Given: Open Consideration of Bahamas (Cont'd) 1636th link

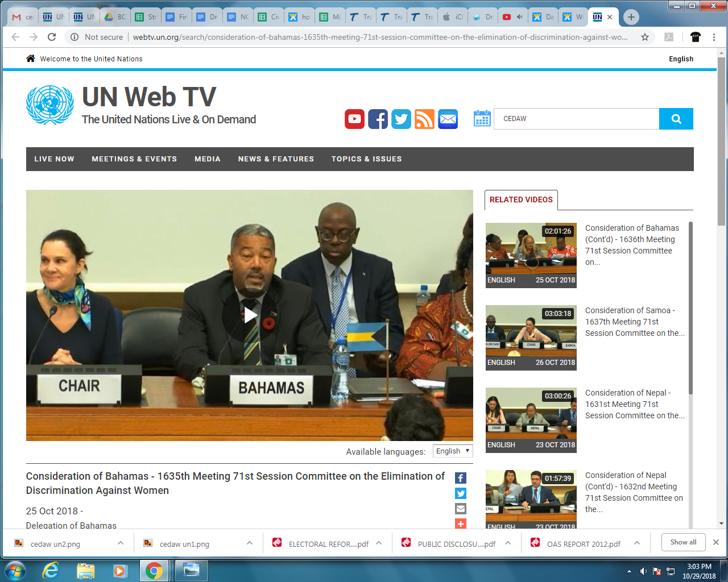Looking at the screenshot, I should pos(632,245).
